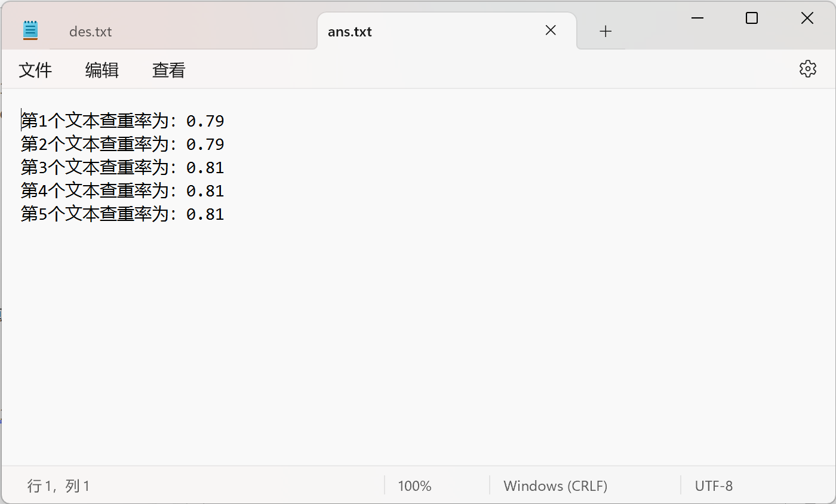
Task: Open the 编辑 menu
Action: (x=102, y=70)
